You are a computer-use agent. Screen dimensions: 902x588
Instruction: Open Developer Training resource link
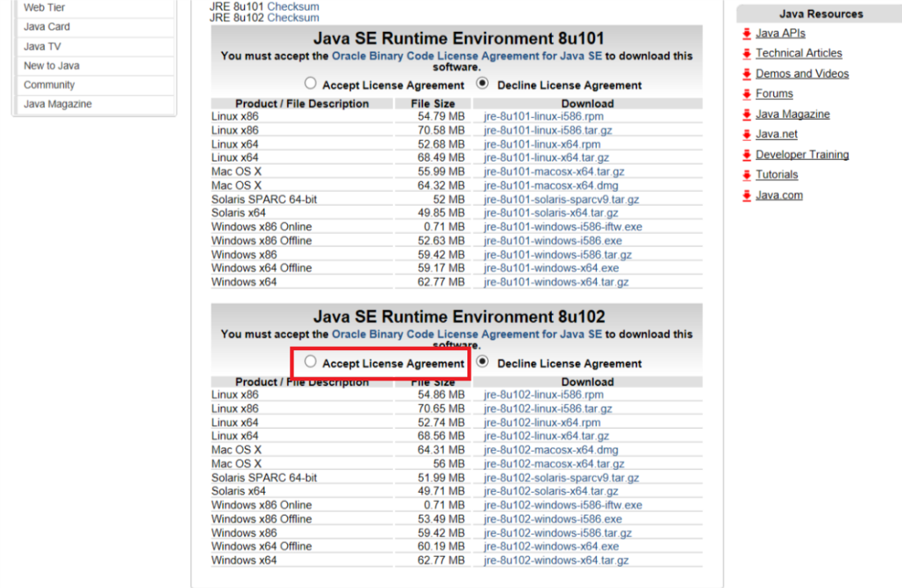pyautogui.click(x=802, y=154)
